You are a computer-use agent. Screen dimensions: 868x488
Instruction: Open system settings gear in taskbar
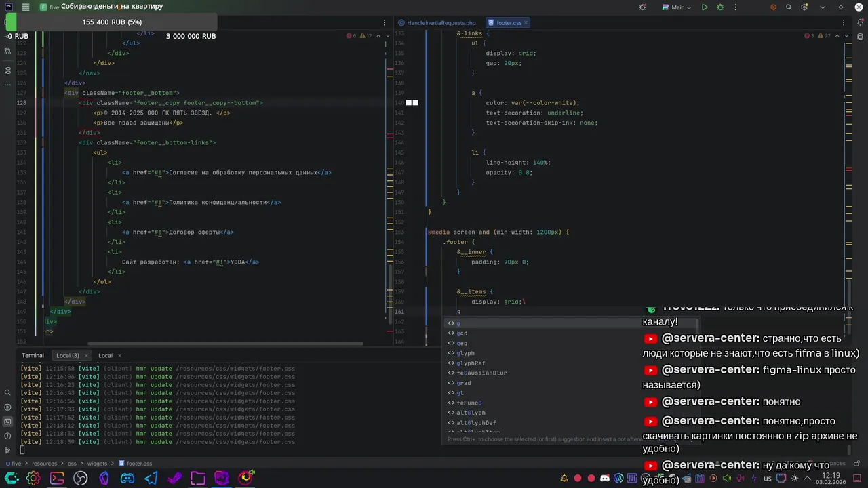33,479
